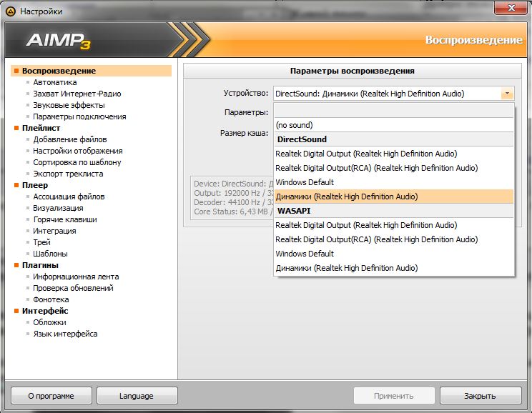532x413 pixels.
Task: Open Информационная лента plugin page
Action: [x=76, y=277]
